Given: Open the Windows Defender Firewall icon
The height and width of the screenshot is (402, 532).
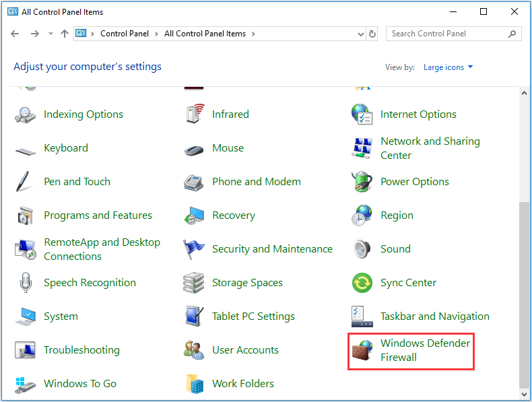Looking at the screenshot, I should (362, 350).
